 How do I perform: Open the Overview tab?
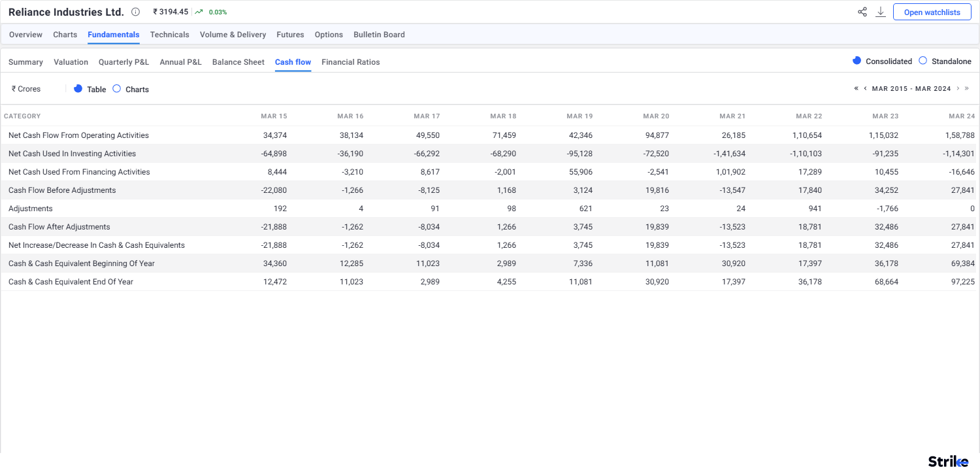(x=25, y=35)
